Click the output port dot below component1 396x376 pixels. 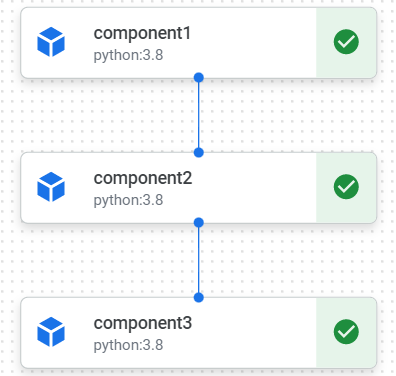click(x=199, y=78)
